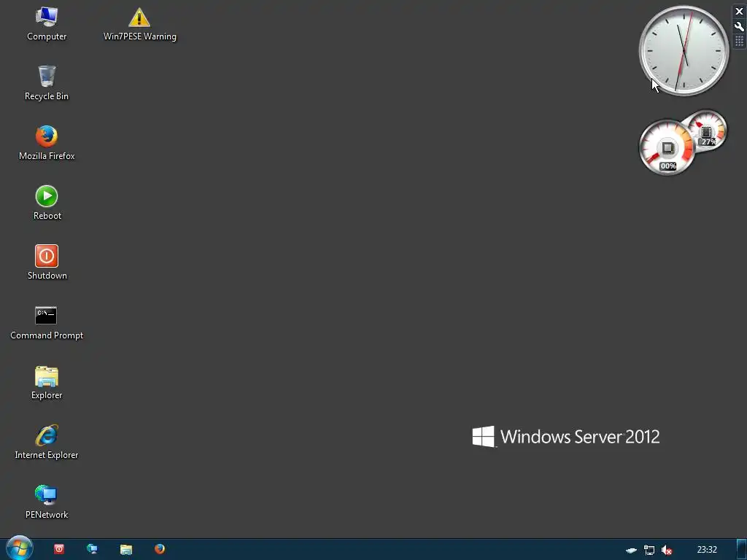Screen dimensions: 747x560
Task: Click the 23:32 taskbar clock
Action: (x=707, y=550)
